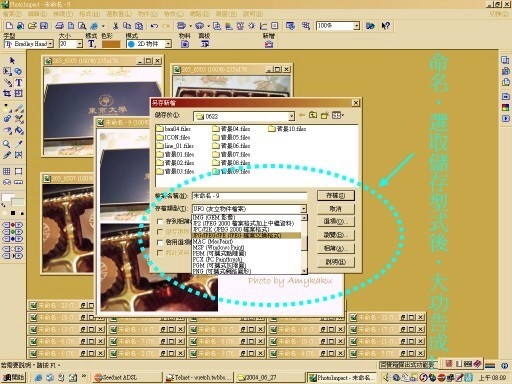Click the 選項(O)... Options button

coord(336,222)
